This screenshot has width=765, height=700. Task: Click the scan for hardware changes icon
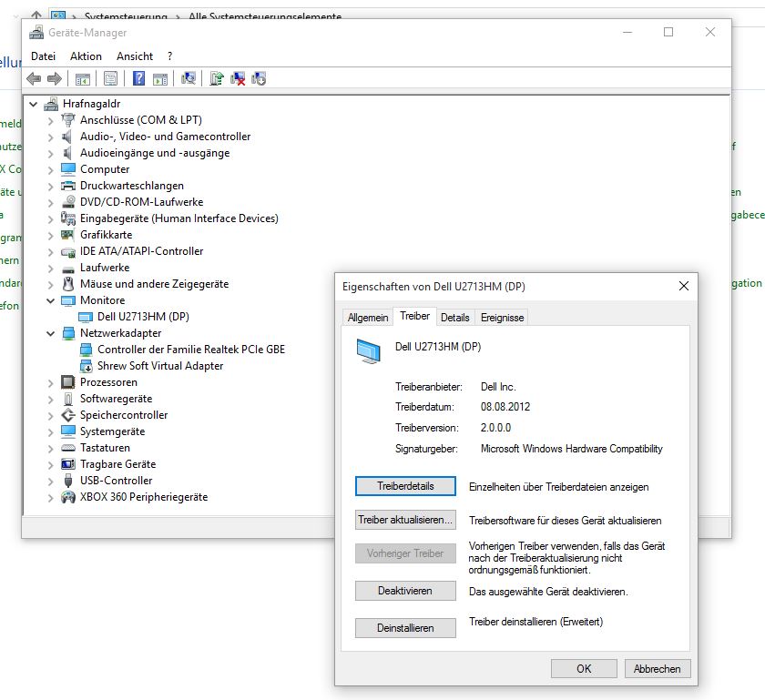189,78
